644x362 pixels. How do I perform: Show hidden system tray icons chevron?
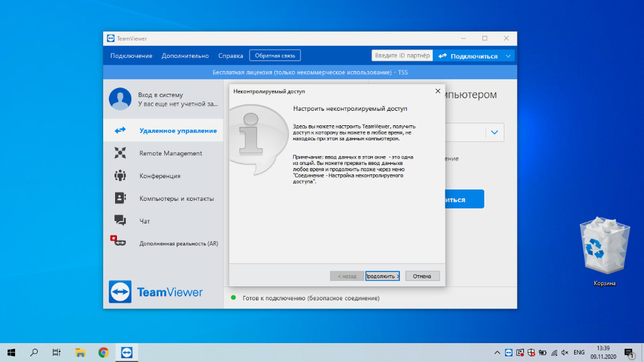click(x=497, y=353)
